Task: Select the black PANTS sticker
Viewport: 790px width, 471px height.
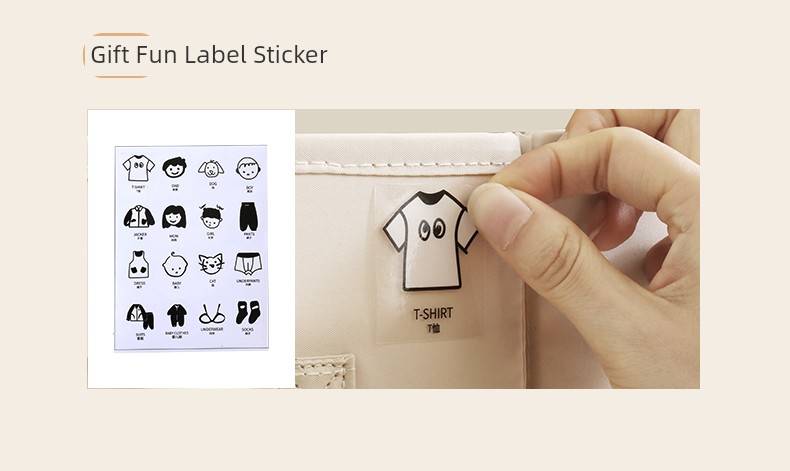Action: point(248,217)
